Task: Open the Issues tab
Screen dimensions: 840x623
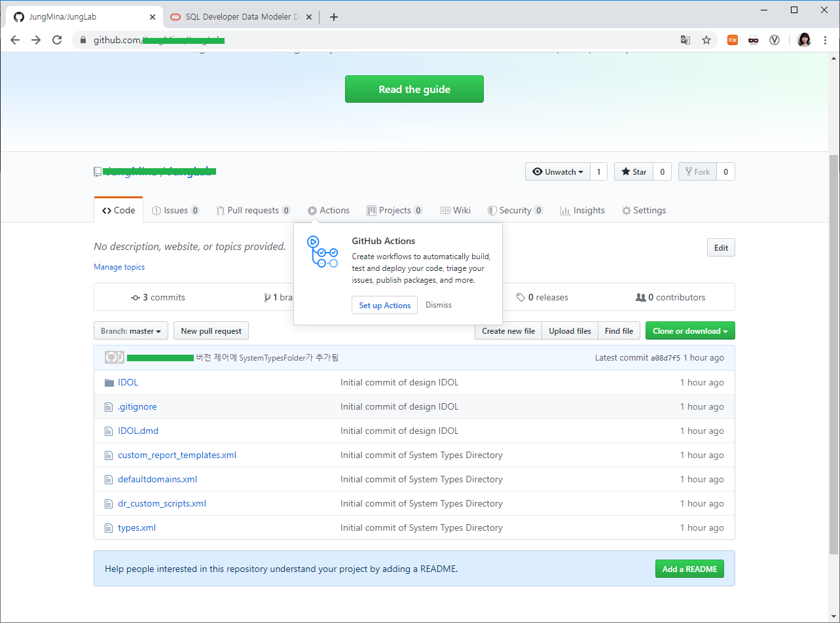Action: pos(175,210)
